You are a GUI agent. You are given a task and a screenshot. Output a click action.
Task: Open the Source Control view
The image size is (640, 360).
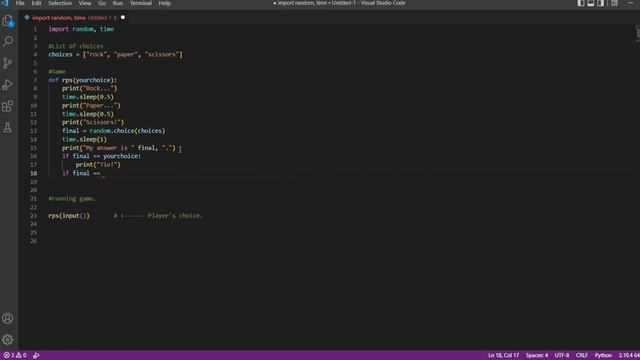click(8, 63)
